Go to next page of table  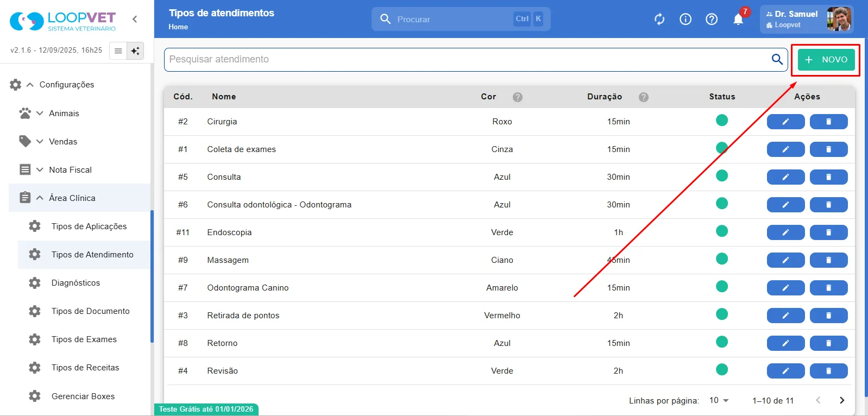[842, 400]
